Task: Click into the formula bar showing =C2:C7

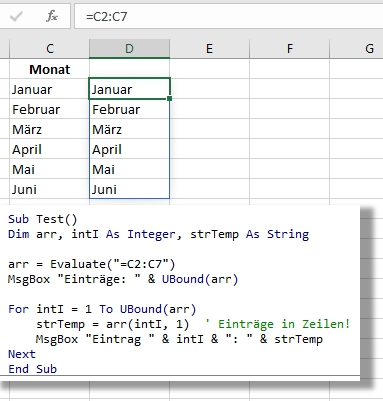Action: pos(228,16)
